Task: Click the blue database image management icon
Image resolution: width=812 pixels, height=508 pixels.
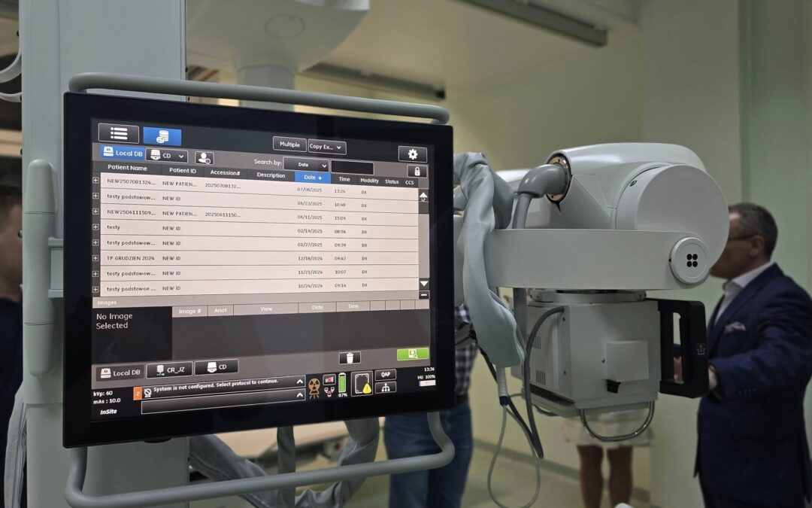Action: pos(162,136)
